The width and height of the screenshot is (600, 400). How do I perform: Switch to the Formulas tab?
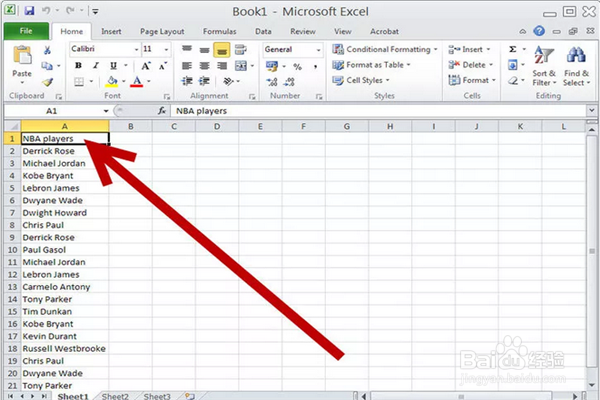pyautogui.click(x=220, y=32)
